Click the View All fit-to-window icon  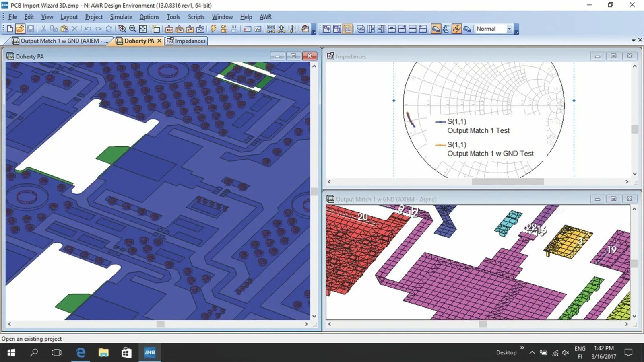click(143, 29)
